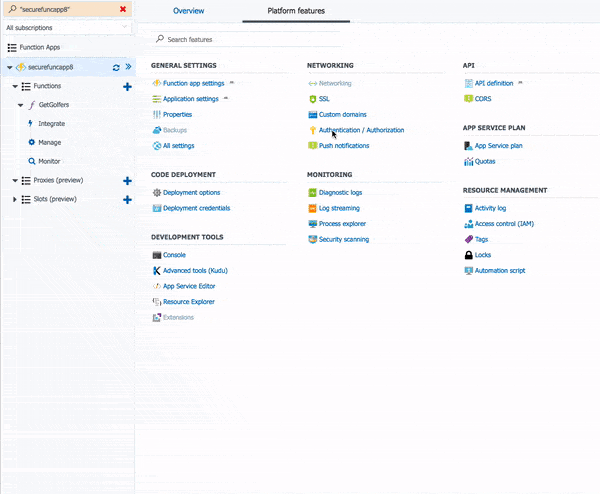Open App Service Editor link
Image resolution: width=600 pixels, height=494 pixels.
(189, 286)
